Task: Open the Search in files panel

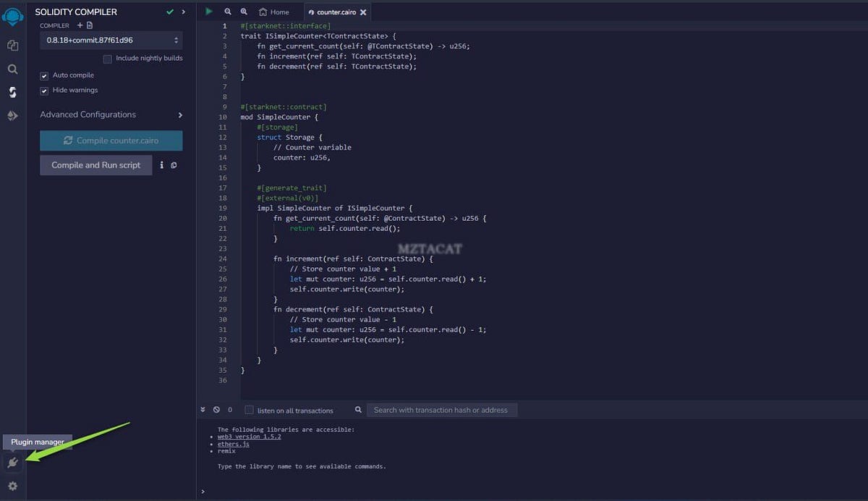Action: 12,70
